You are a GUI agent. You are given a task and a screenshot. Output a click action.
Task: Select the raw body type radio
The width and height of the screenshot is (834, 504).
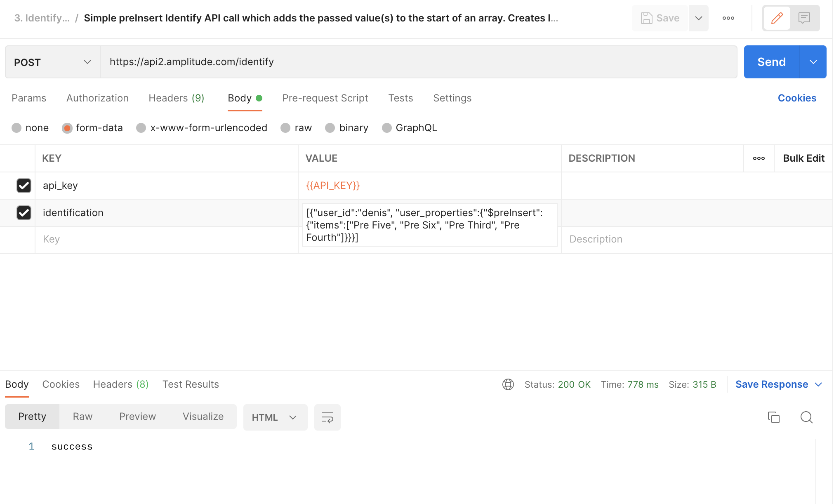[x=285, y=128]
